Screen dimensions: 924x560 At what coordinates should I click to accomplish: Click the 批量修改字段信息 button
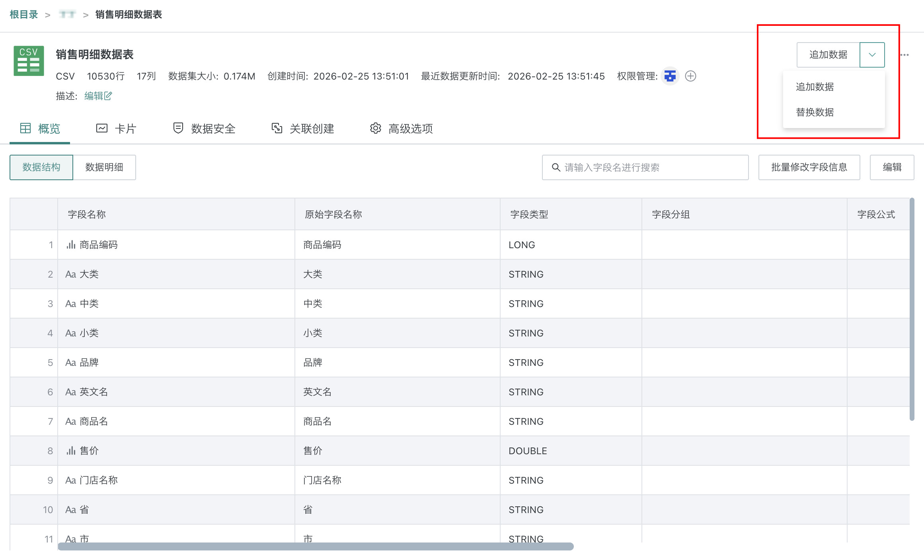[x=809, y=167]
